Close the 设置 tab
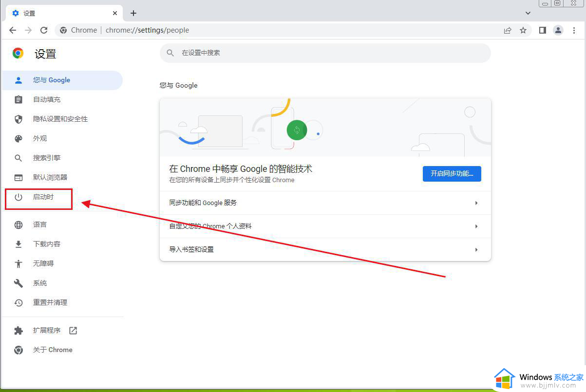 coord(115,13)
